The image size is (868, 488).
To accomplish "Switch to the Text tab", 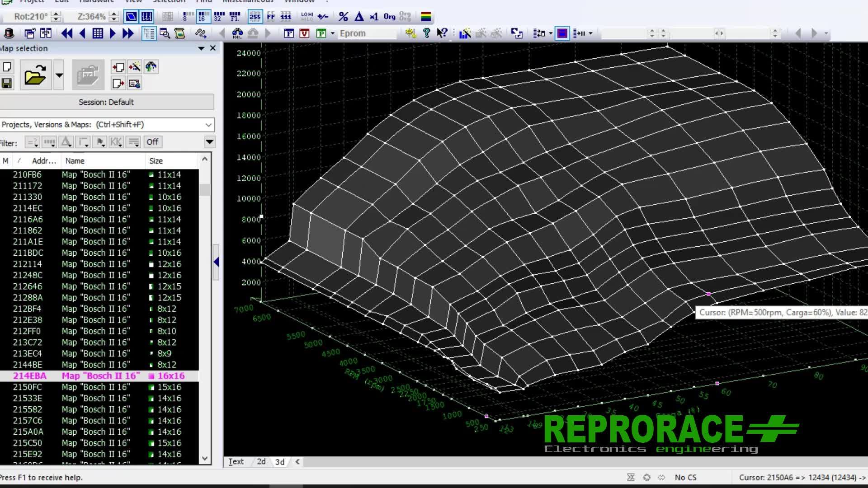I will [236, 461].
